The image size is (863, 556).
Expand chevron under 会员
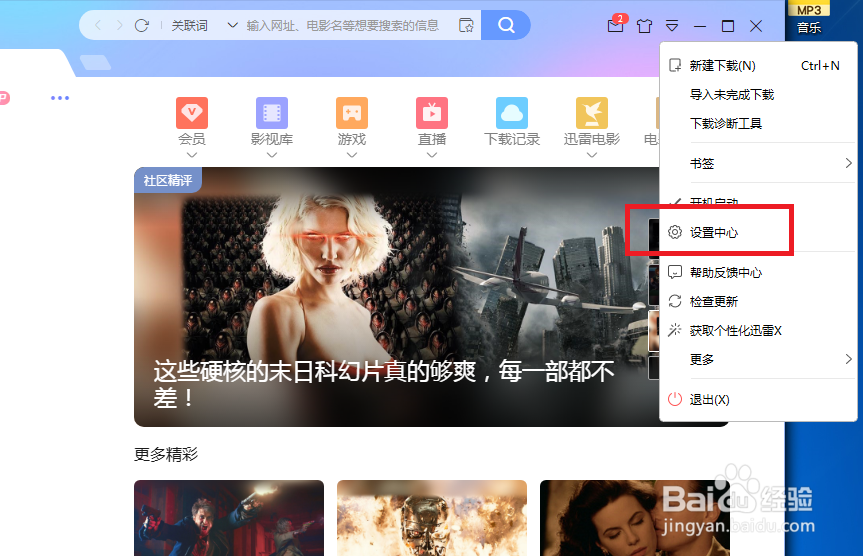point(192,155)
